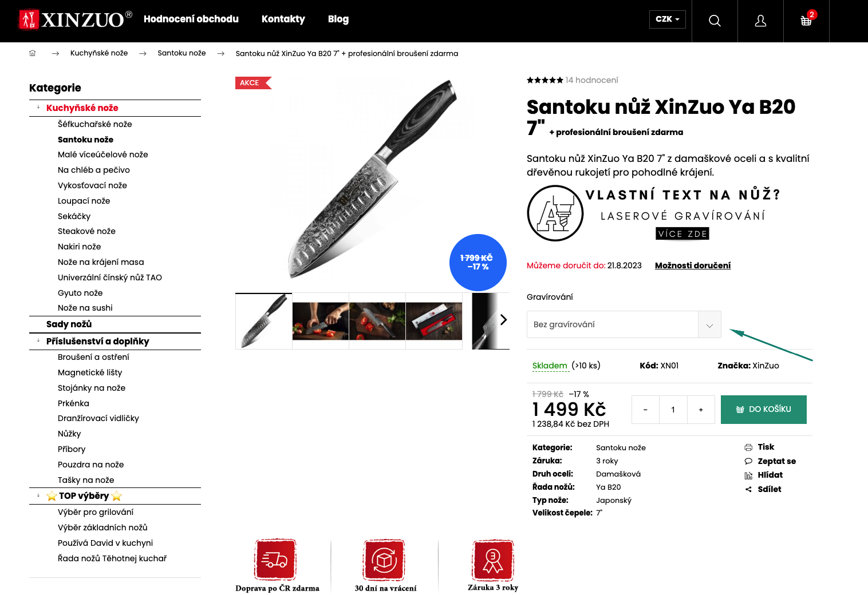
Task: Open the CZK currency dropdown
Action: 668,19
